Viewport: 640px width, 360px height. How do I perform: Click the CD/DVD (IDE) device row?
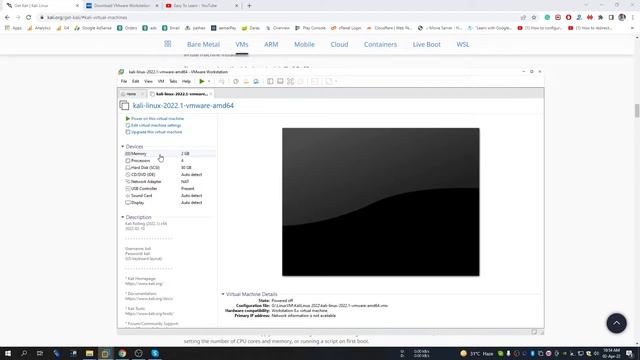pos(170,174)
